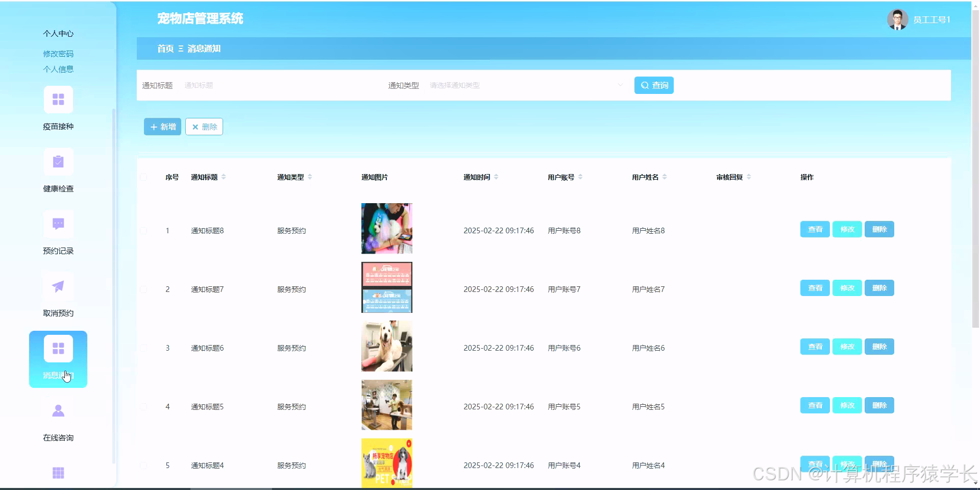Screen dimensions: 980x490
Task: Open 首页 from the breadcrumb
Action: (x=164, y=48)
